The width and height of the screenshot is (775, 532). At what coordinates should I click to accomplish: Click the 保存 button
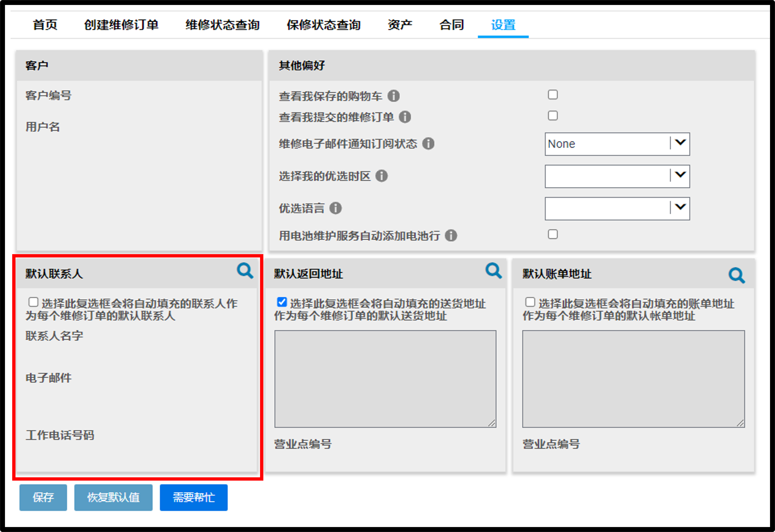(43, 497)
